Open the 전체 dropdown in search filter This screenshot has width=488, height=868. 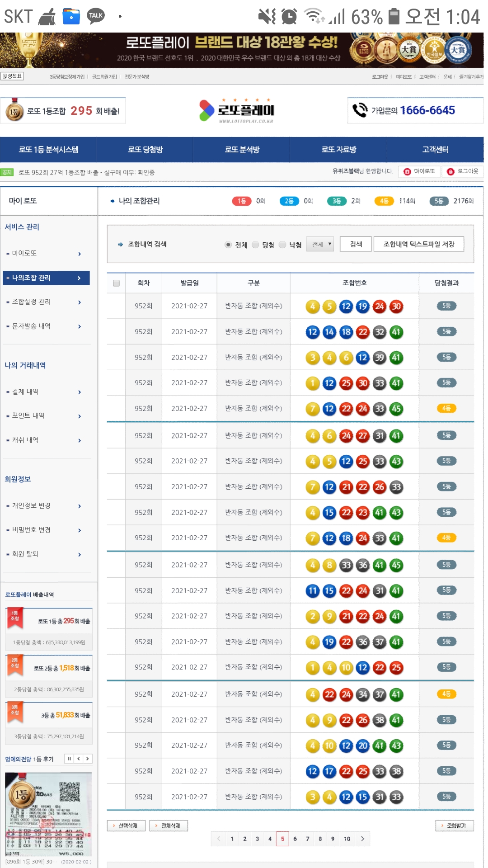320,244
